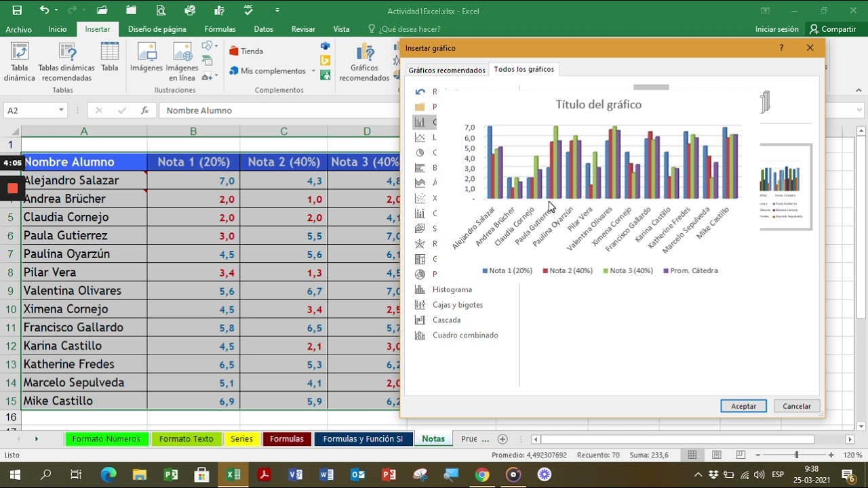Image resolution: width=868 pixels, height=488 pixels.
Task: Pick the radar chart type icon
Action: pyautogui.click(x=420, y=244)
